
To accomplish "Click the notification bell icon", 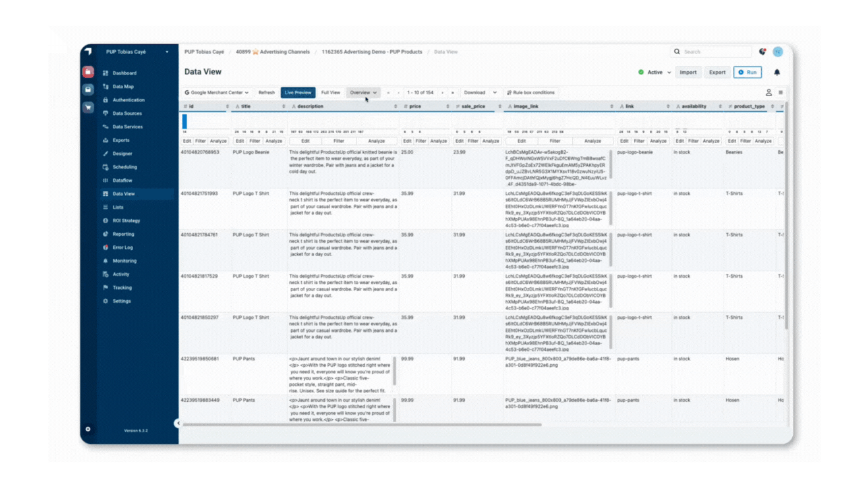I will coord(777,72).
